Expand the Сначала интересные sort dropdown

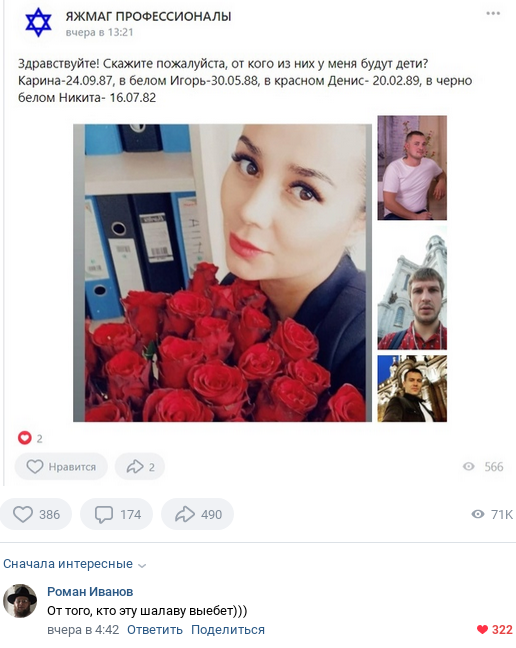[x=75, y=564]
